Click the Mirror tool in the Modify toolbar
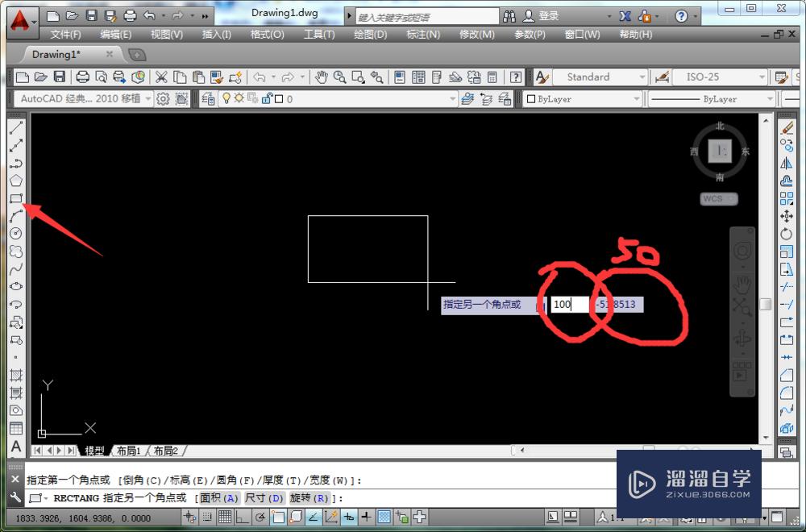The height and width of the screenshot is (532, 806). pyautogui.click(x=787, y=161)
